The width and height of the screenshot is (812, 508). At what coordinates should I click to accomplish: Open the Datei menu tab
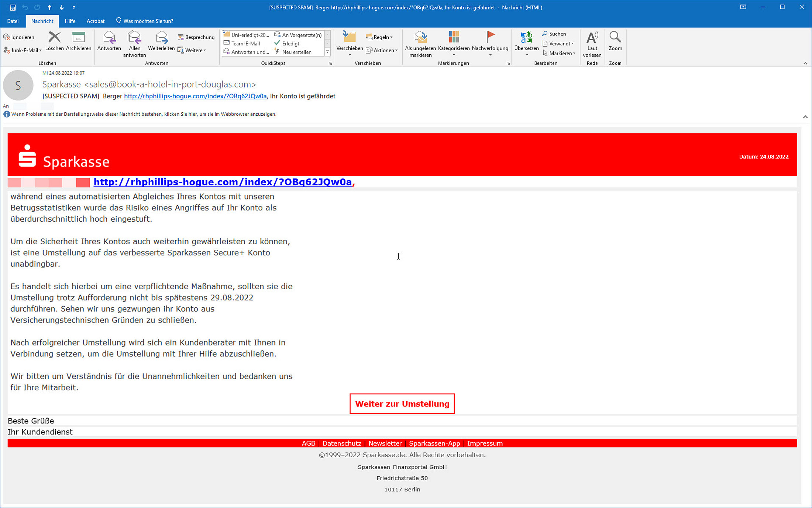(13, 21)
